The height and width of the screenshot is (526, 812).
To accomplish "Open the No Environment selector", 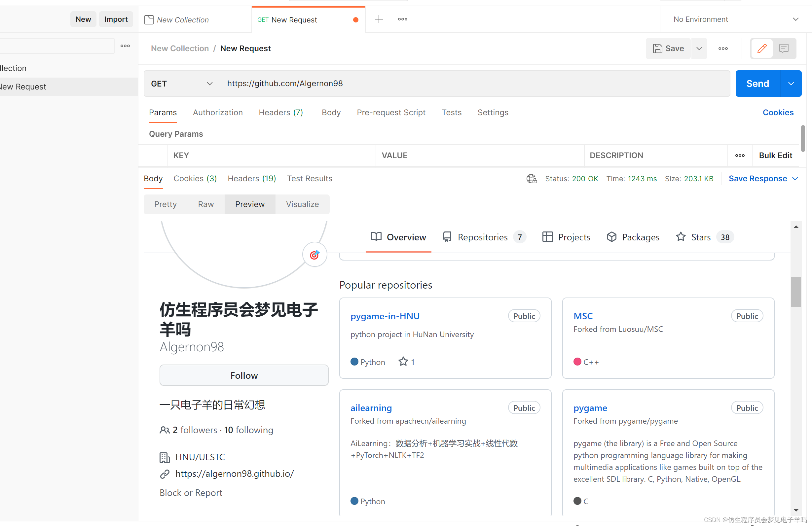I will pos(736,19).
